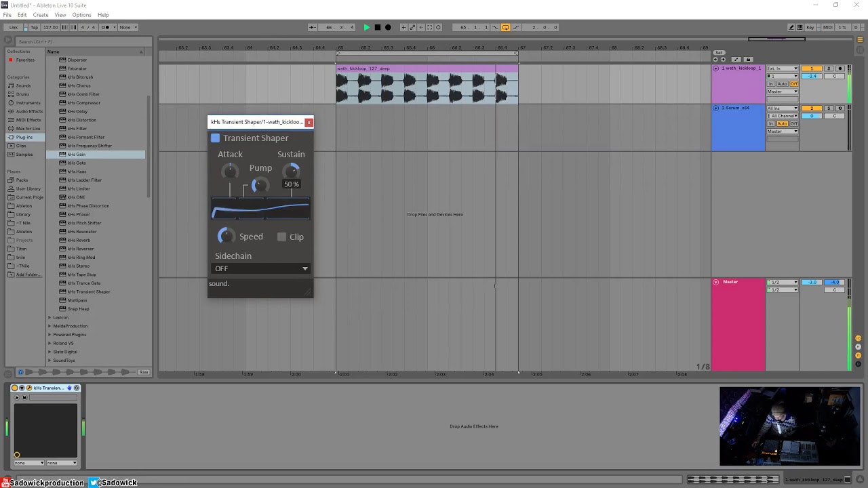The image size is (868, 488).
Task: Arm the Arrangement Record button
Action: pos(388,27)
